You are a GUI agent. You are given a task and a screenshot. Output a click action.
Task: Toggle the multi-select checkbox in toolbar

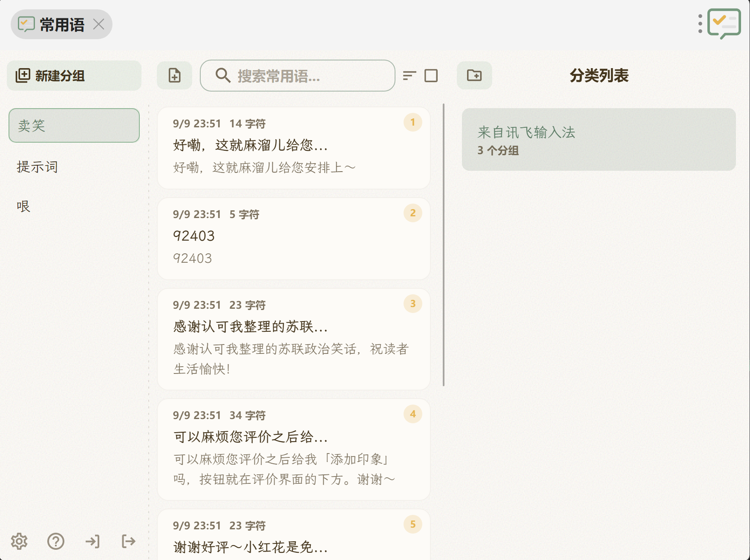pyautogui.click(x=431, y=75)
